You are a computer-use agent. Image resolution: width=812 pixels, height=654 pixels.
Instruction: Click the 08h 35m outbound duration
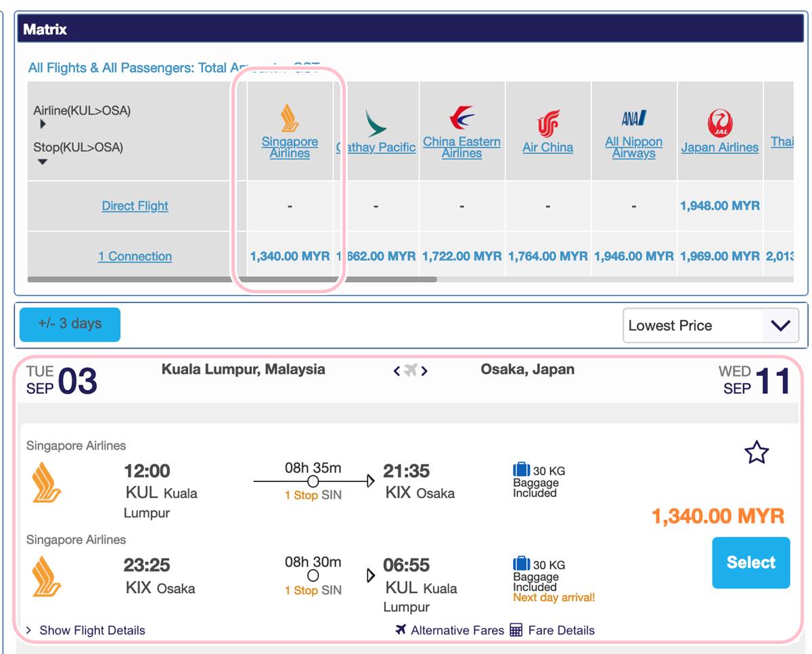[313, 468]
